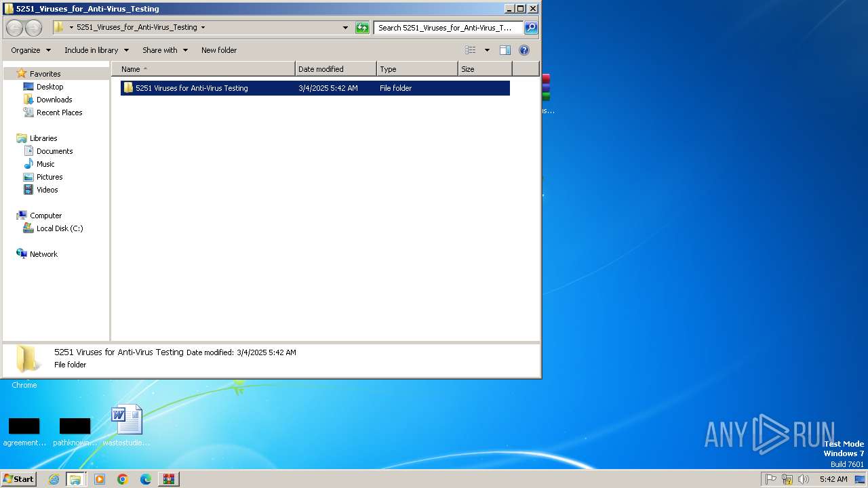
Task: Refresh the folder view with green arrows
Action: 363,28
